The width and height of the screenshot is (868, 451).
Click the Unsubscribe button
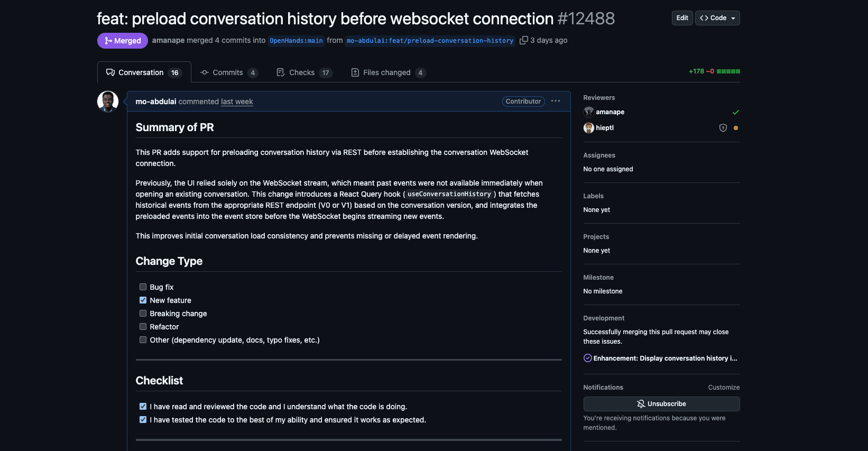point(661,404)
